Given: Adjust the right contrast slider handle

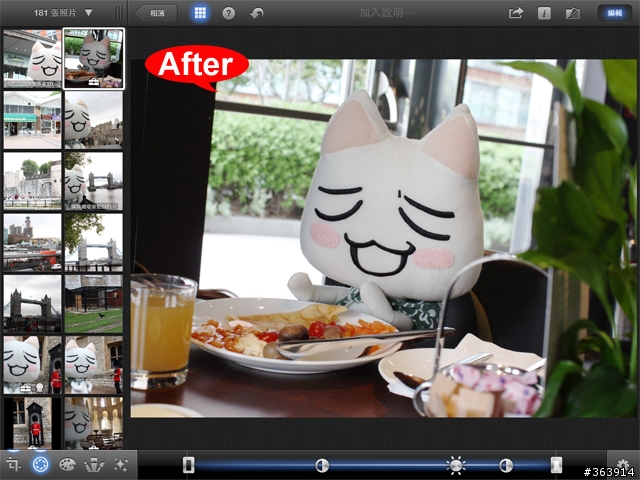Looking at the screenshot, I should pyautogui.click(x=506, y=465).
